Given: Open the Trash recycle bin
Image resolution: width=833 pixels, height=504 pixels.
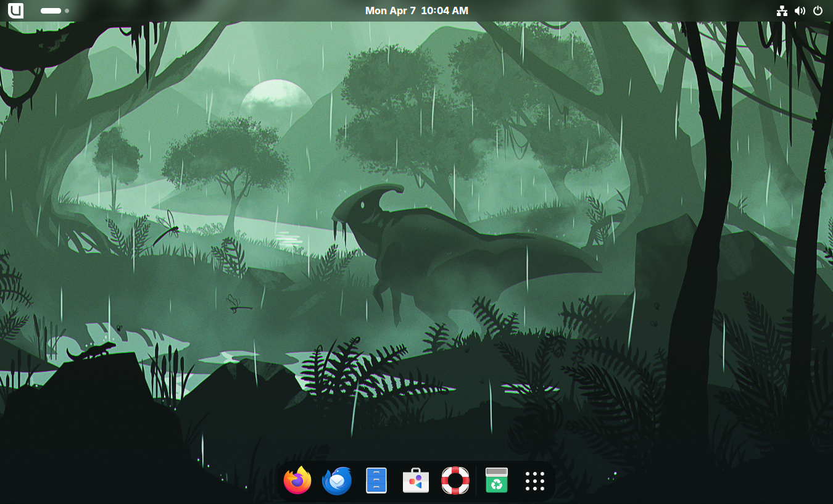Looking at the screenshot, I should pos(497,481).
